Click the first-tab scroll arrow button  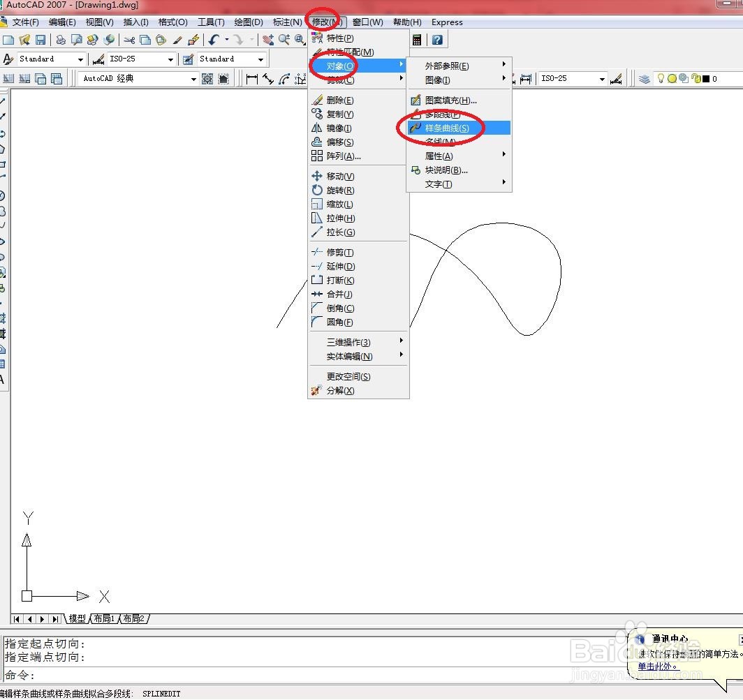coord(17,619)
